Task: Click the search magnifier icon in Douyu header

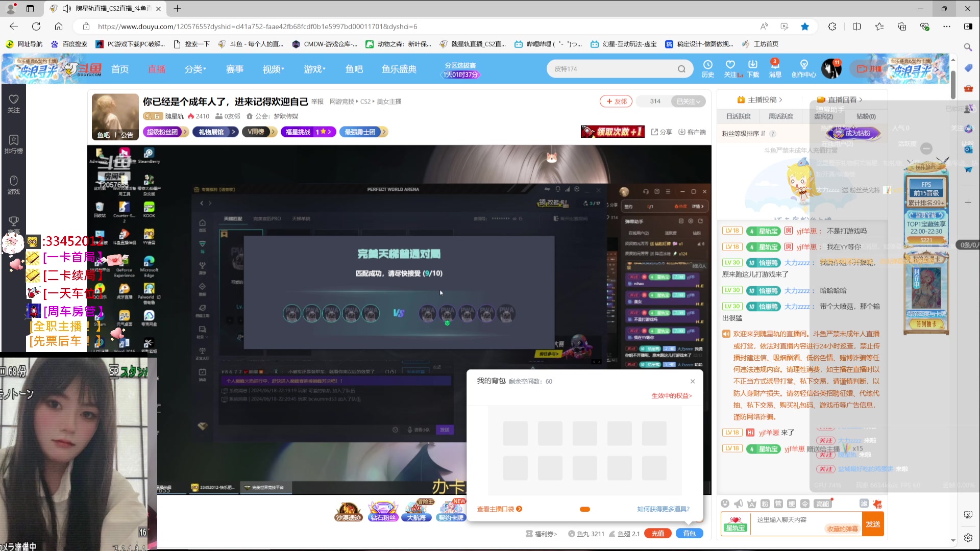Action: coord(681,69)
